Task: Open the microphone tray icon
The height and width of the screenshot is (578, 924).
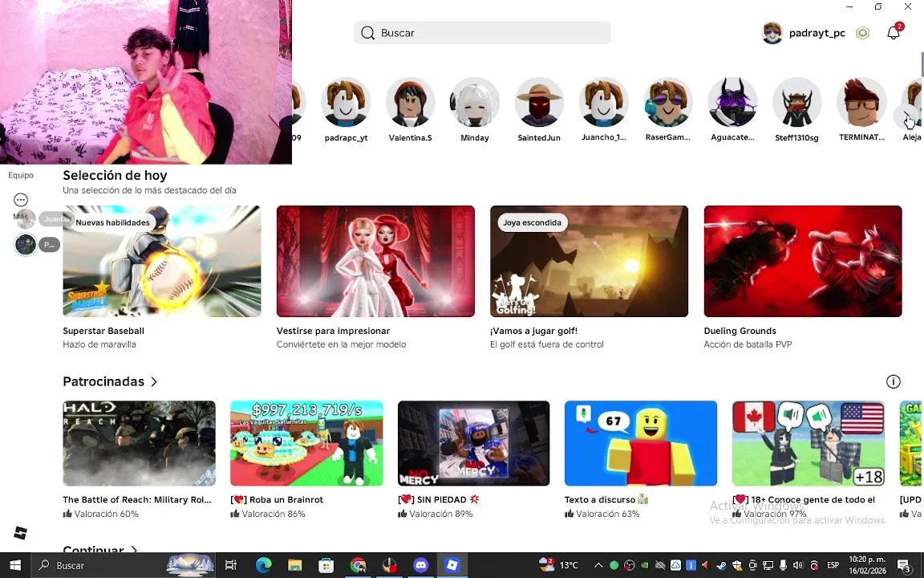Action: point(783,566)
